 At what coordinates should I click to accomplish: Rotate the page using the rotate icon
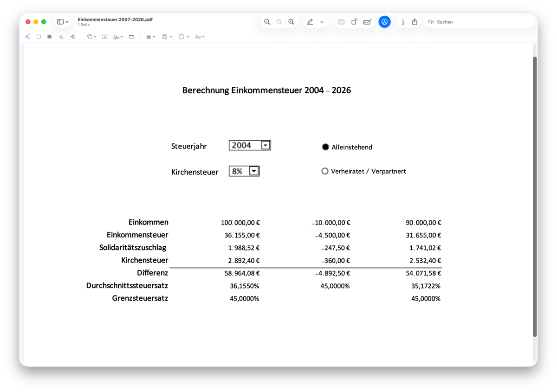[x=354, y=22]
